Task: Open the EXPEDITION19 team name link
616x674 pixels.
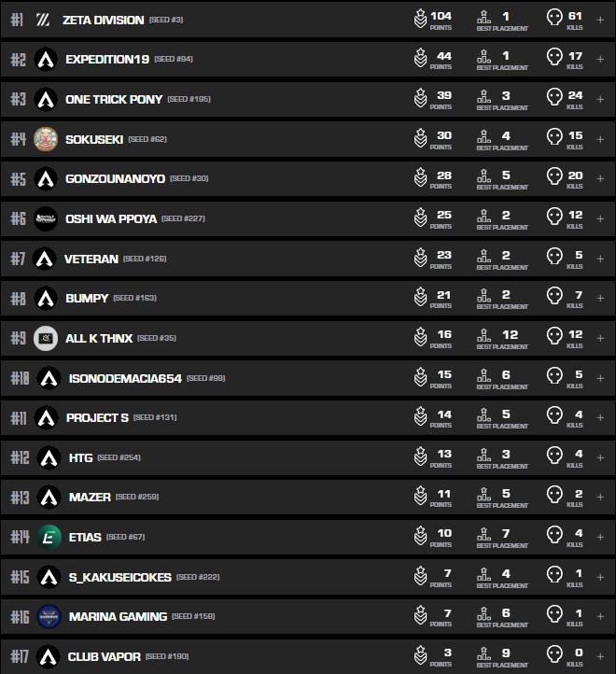Action: click(107, 60)
